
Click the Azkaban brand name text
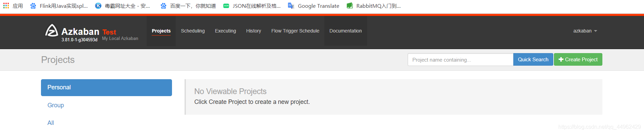(x=80, y=31)
